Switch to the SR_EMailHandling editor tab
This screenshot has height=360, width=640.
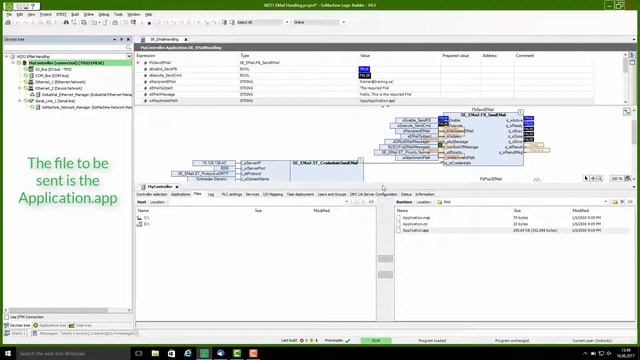pyautogui.click(x=164, y=40)
